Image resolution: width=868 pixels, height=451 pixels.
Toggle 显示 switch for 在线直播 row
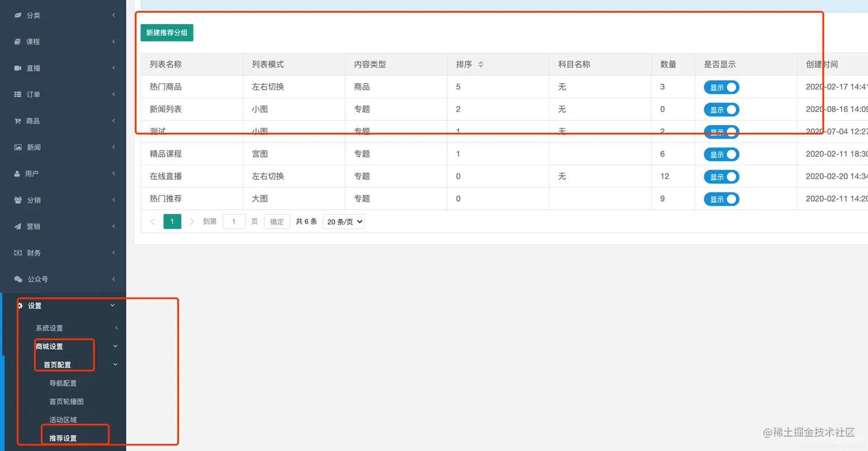coord(722,177)
